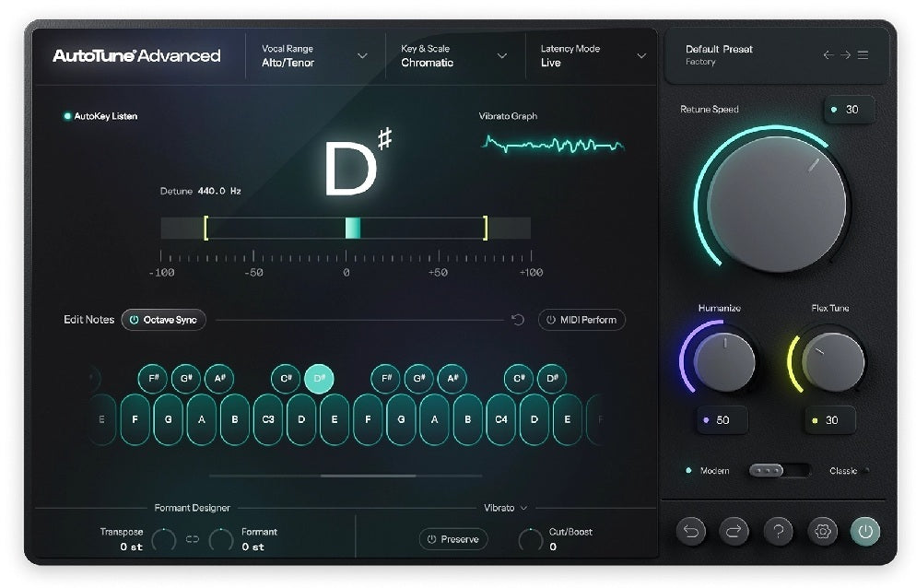Click the Humanize knob
Viewport: 916px width, 588px height.
pos(724,361)
